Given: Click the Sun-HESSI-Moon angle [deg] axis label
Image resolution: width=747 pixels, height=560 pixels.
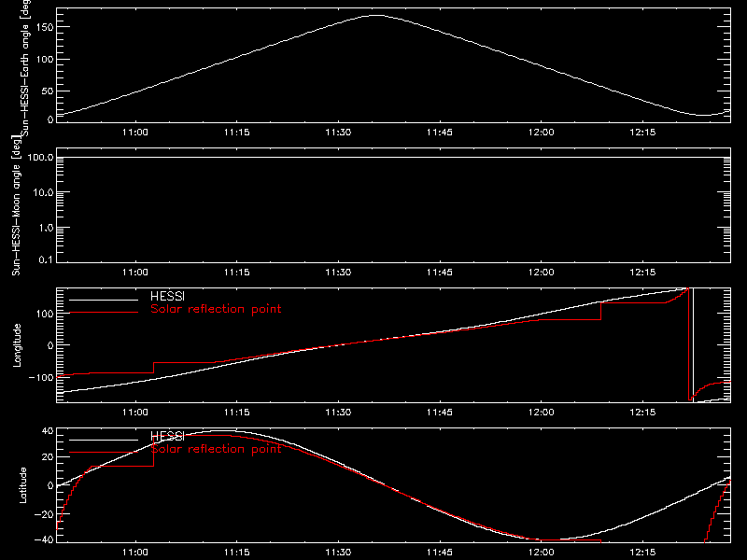Looking at the screenshot, I should (17, 205).
